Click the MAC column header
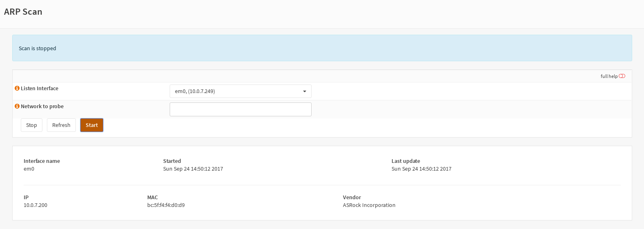The image size is (644, 229). (153, 198)
